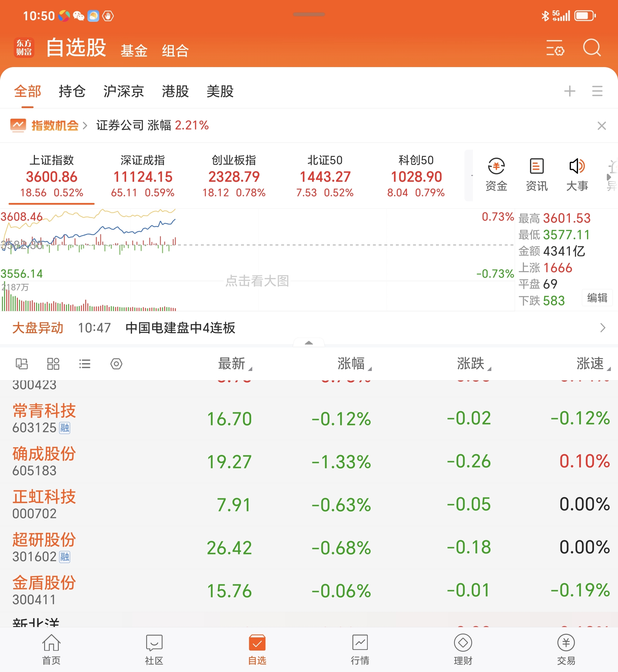Screen dimensions: 618x672
Task: Sort by 涨速 speed column
Action: point(593,363)
